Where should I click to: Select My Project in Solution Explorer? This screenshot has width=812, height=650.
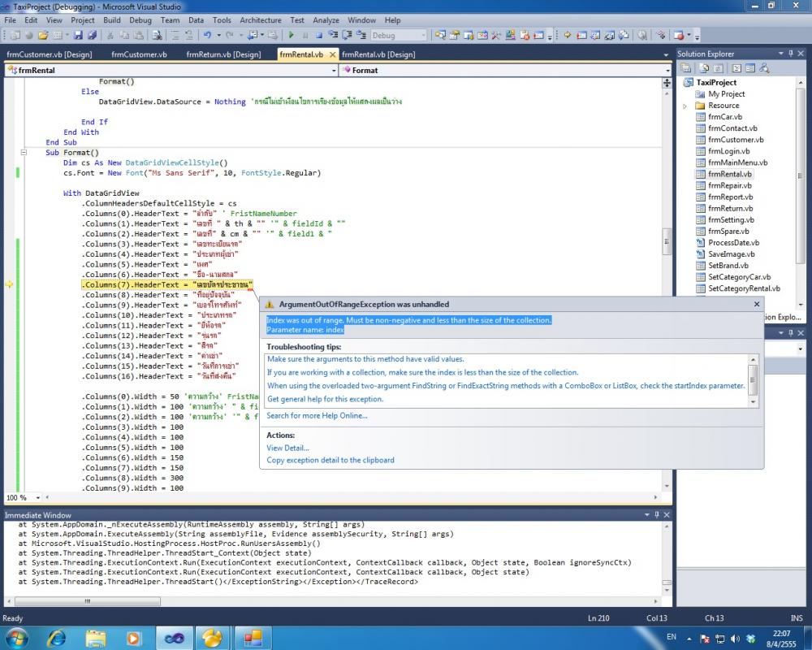726,93
